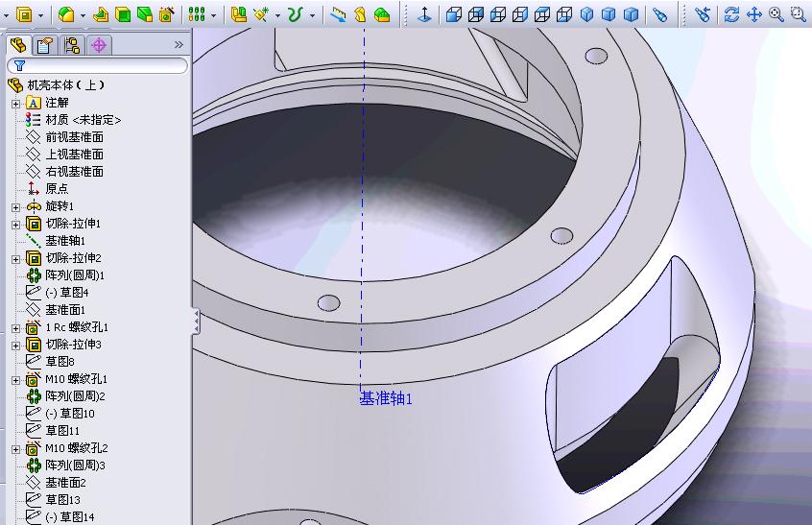Select 阵列(圆周)1 pattern feature

tap(75, 274)
